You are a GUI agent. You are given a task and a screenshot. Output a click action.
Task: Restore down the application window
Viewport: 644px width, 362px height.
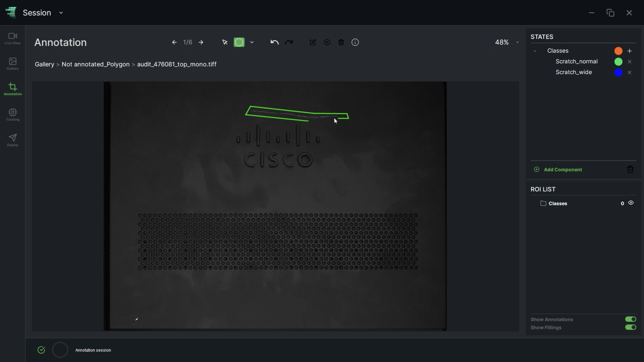coord(610,13)
